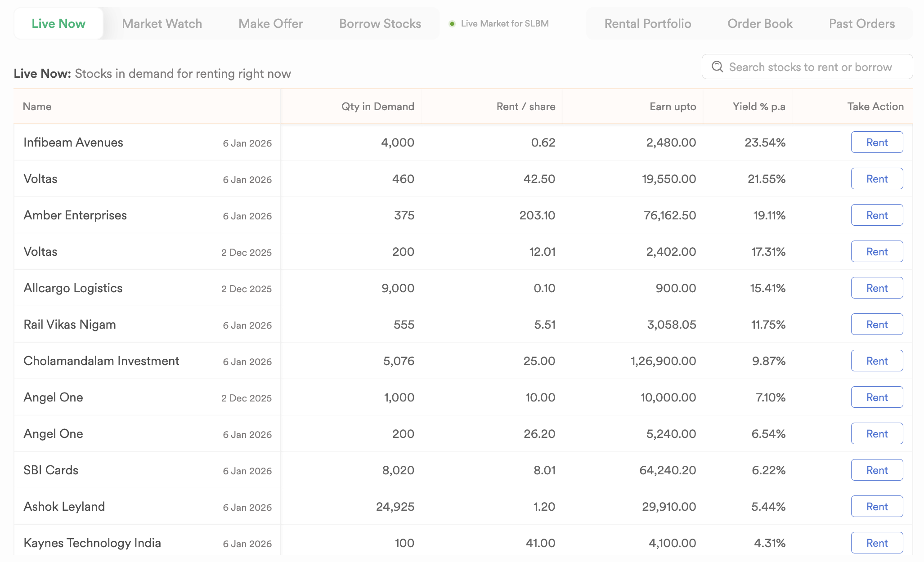
Task: Open the Market Watch tab
Action: coord(162,24)
